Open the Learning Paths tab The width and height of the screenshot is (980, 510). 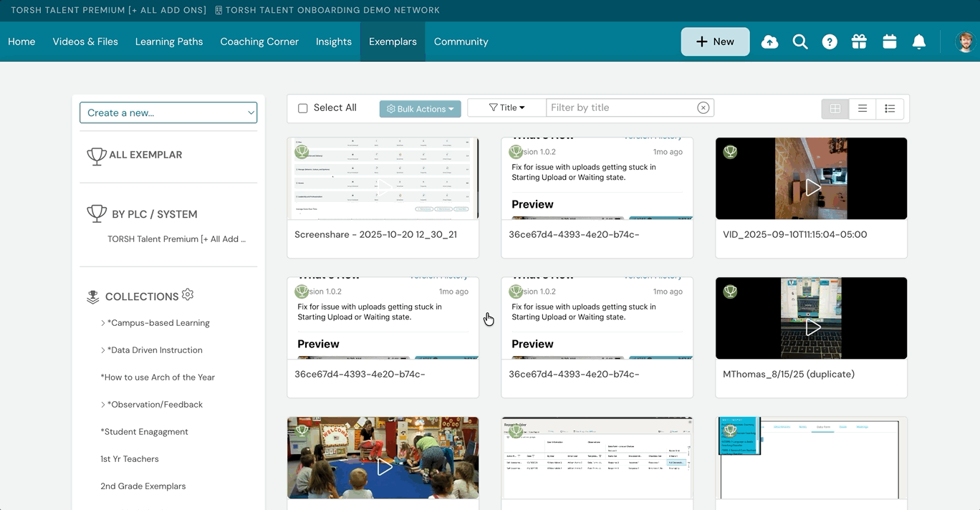pos(169,42)
